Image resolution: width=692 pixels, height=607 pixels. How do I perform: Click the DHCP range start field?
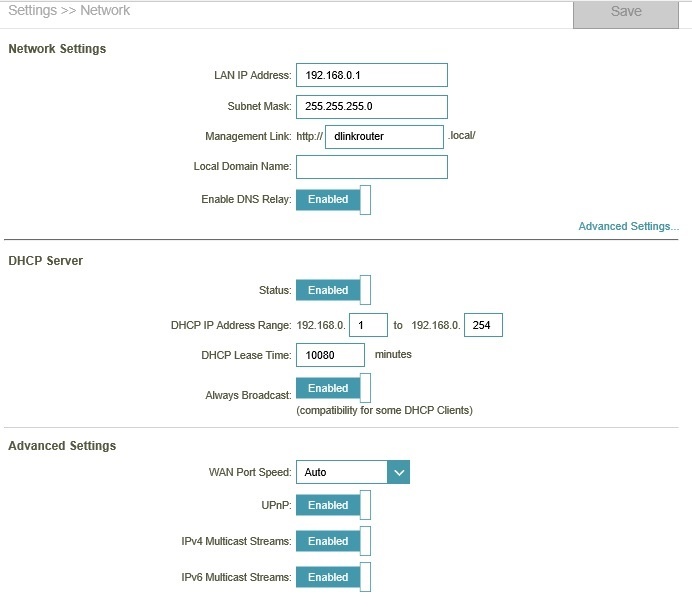tap(368, 326)
